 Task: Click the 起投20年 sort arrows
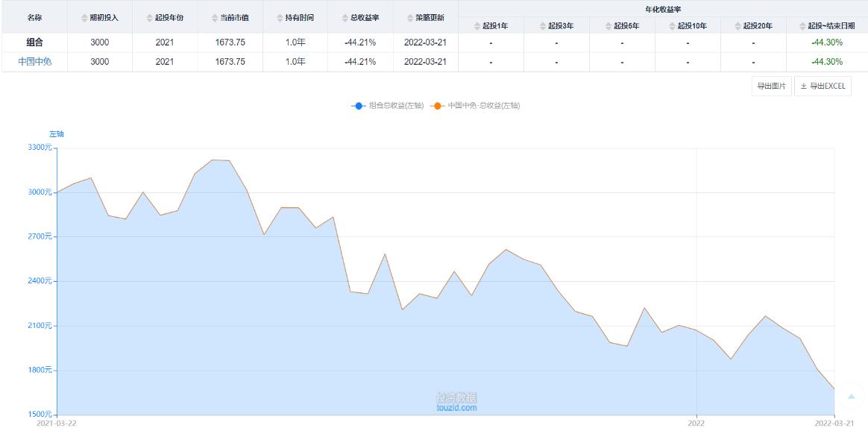738,26
